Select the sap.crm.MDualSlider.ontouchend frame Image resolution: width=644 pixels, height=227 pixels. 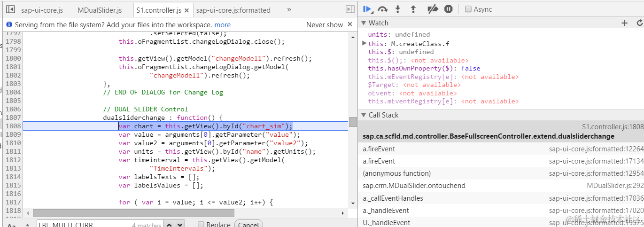click(x=501, y=185)
